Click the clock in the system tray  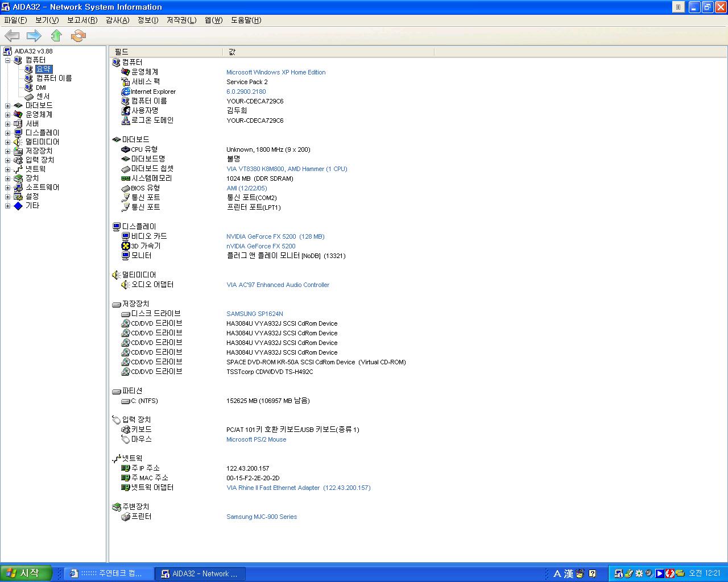click(x=705, y=573)
